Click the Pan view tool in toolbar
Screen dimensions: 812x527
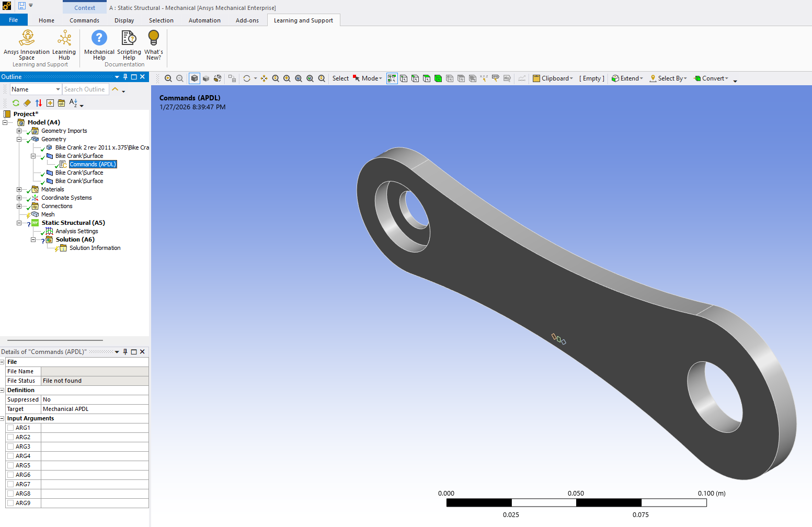(264, 78)
